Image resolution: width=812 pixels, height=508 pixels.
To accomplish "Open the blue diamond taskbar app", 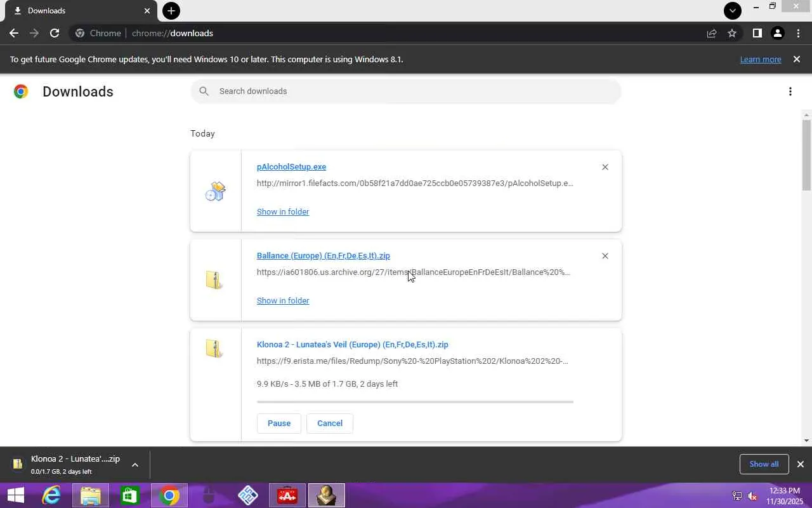I will 248,495.
